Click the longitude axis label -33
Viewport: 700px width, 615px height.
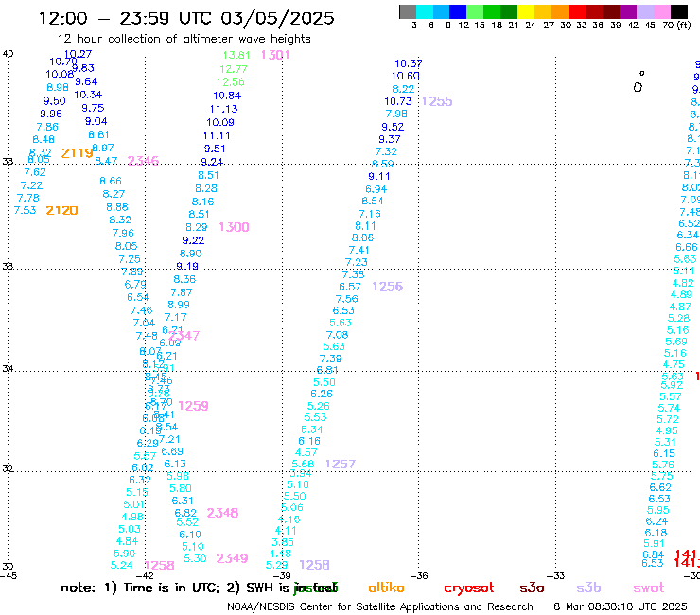[x=556, y=576]
